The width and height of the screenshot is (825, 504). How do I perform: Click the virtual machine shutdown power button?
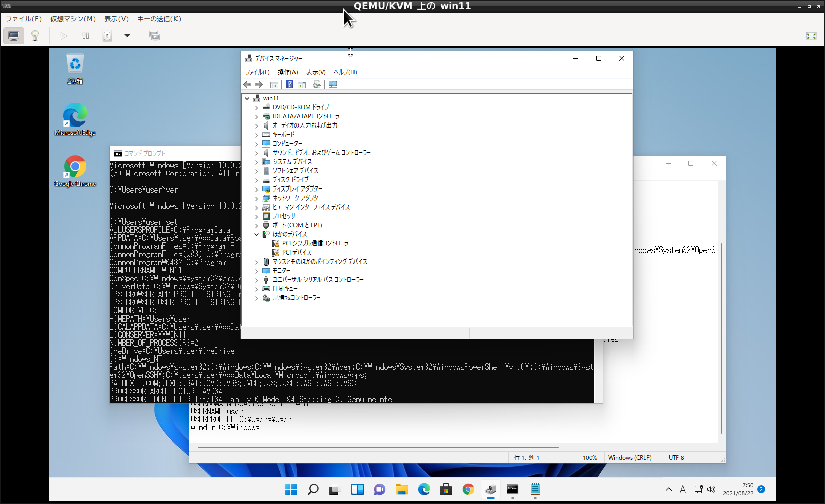click(107, 36)
